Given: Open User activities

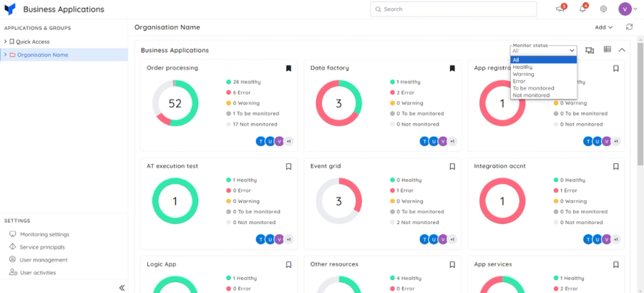Looking at the screenshot, I should [x=38, y=273].
